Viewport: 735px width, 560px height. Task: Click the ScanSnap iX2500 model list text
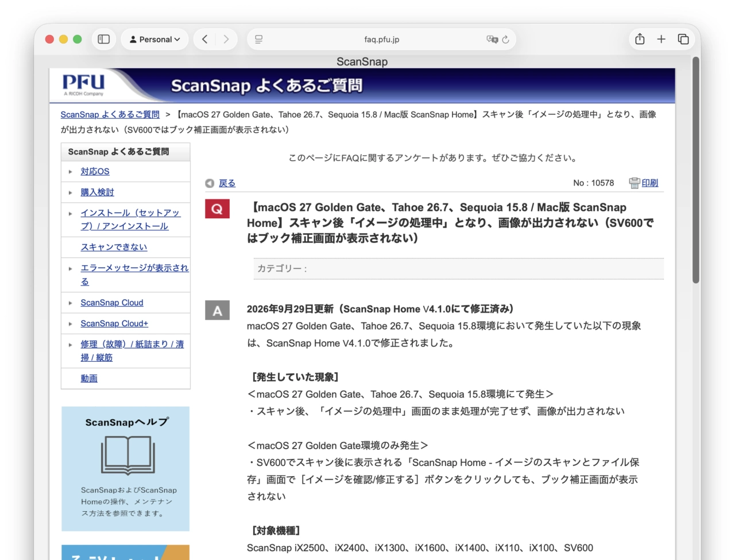tap(420, 547)
